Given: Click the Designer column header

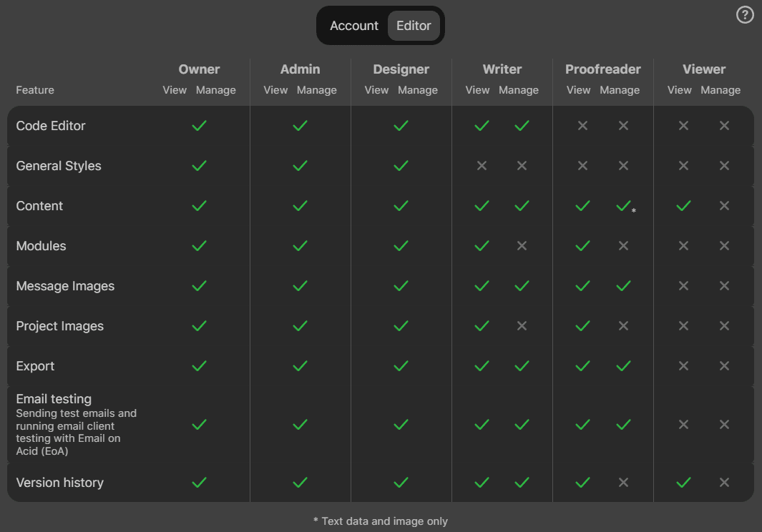Looking at the screenshot, I should tap(401, 69).
